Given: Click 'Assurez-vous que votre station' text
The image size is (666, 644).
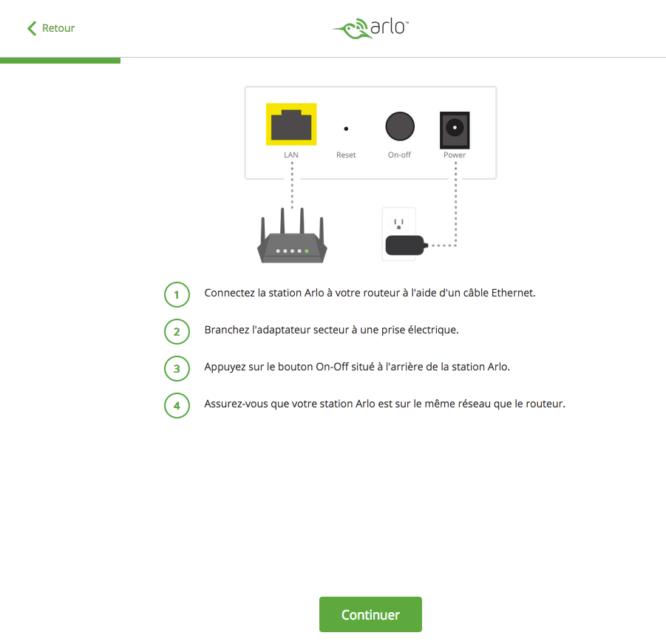Looking at the screenshot, I should coord(385,404).
